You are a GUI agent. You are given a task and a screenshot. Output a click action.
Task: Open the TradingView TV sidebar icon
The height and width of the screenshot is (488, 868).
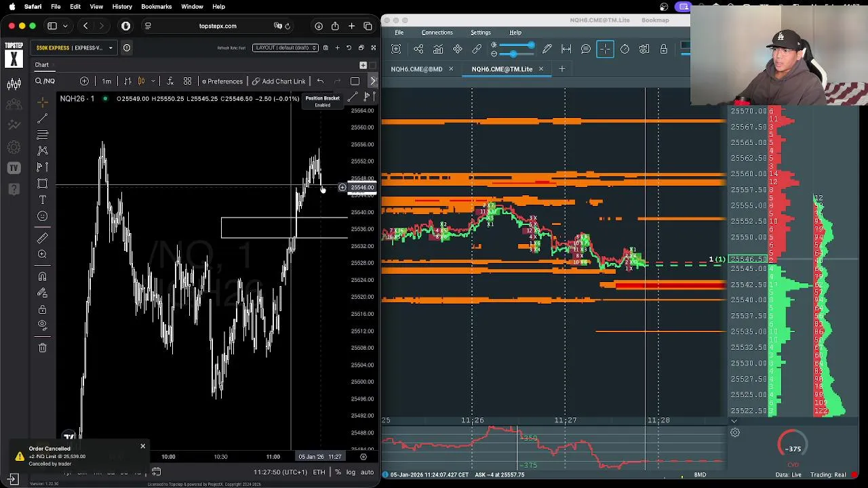pyautogui.click(x=14, y=167)
